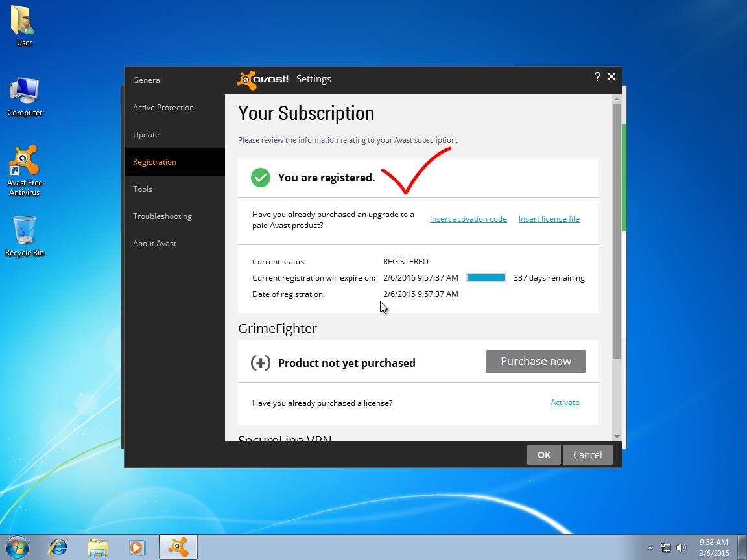
Task: Click 'Have you already purchased a license?' text
Action: 322,403
